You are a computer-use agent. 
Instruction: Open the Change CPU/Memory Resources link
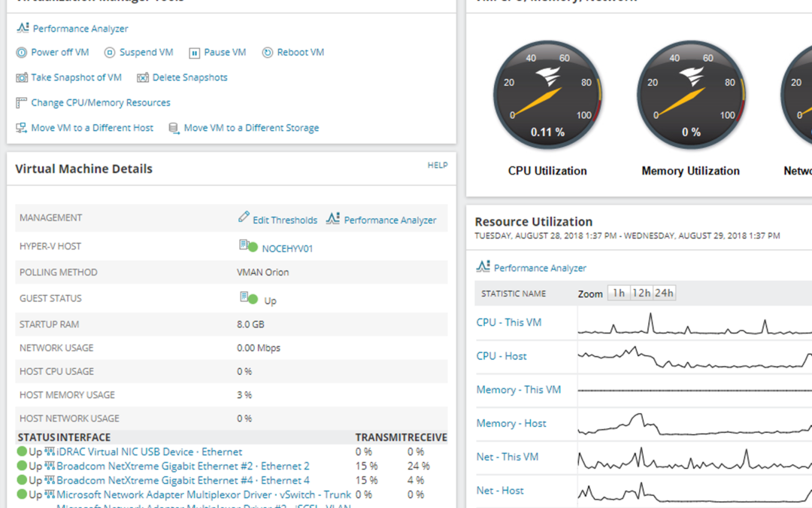coord(101,102)
